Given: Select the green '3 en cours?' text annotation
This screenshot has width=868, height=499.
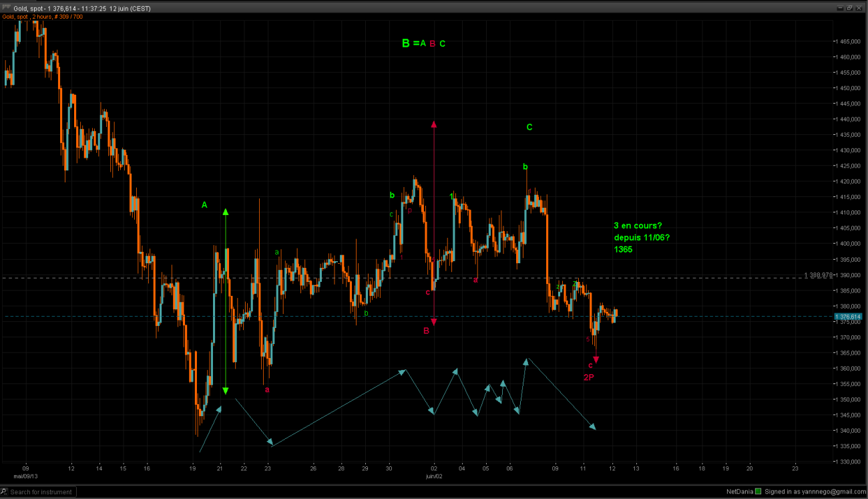Looking at the screenshot, I should pos(638,225).
